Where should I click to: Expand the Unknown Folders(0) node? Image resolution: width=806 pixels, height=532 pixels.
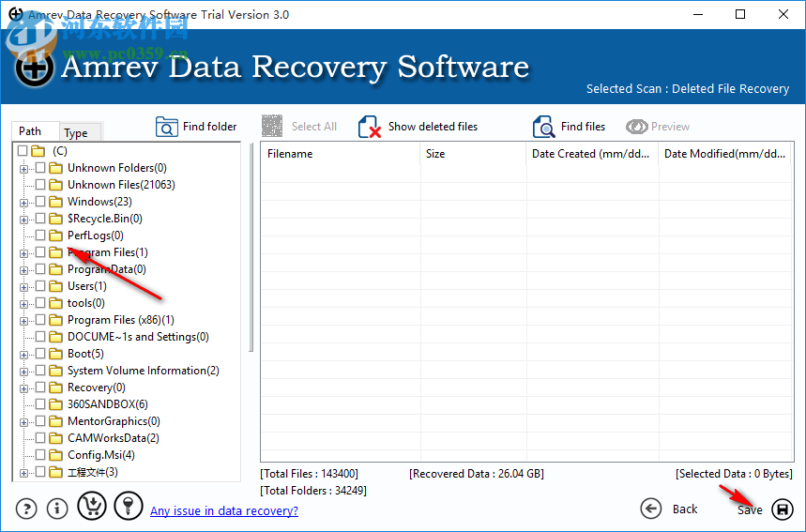click(x=23, y=169)
